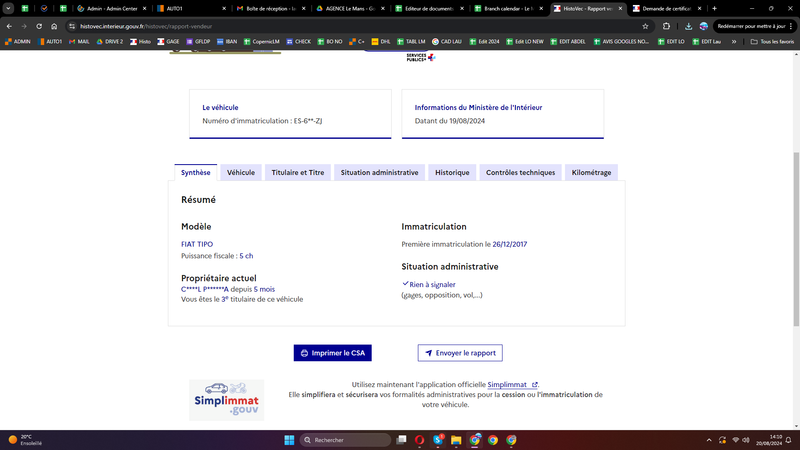Open the CAD LAU bookmark

click(446, 41)
